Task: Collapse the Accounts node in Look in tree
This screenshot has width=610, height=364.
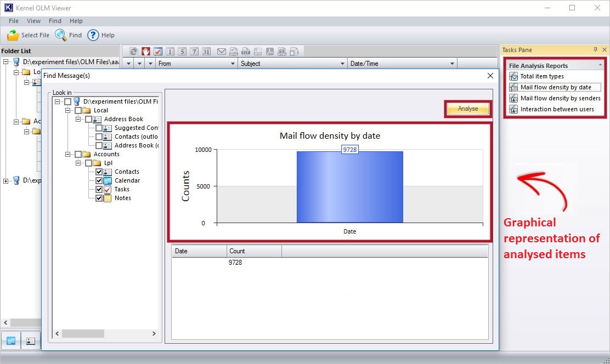Action: point(68,154)
